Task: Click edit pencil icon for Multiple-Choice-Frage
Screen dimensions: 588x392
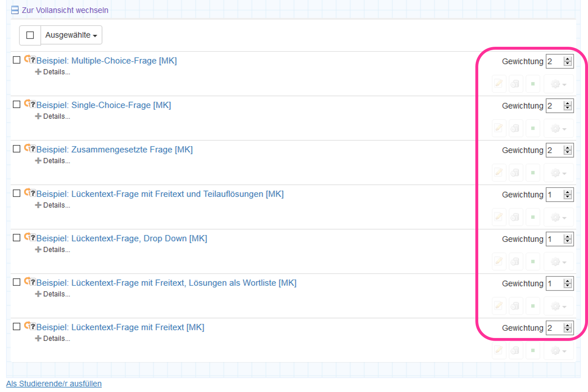Action: click(x=499, y=84)
